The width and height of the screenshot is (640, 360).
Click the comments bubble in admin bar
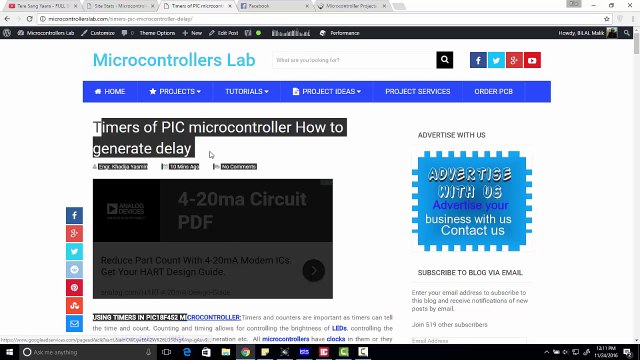pyautogui.click(x=127, y=33)
